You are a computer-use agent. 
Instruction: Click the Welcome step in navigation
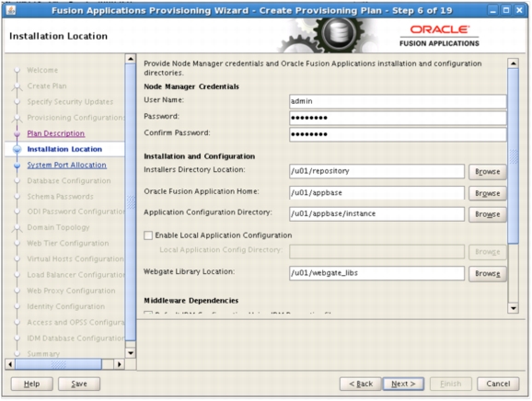pyautogui.click(x=42, y=70)
